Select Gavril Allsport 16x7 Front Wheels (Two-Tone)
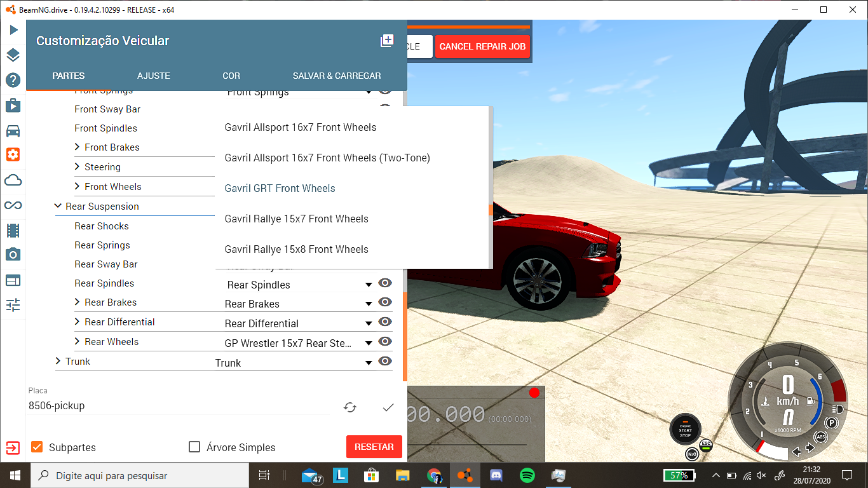The image size is (868, 488). coord(353,158)
